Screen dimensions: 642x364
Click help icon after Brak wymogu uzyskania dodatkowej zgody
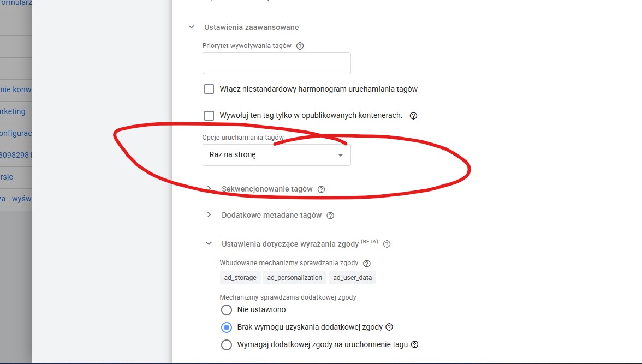tap(389, 327)
